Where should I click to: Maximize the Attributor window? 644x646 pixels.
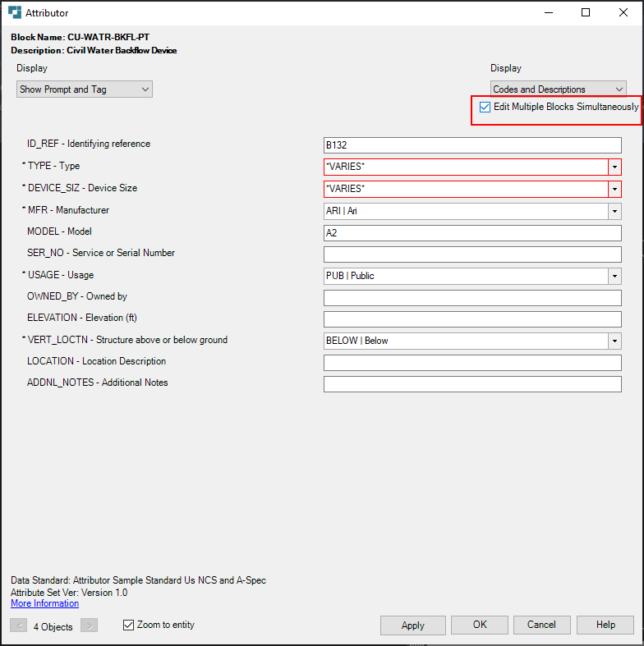click(x=586, y=13)
